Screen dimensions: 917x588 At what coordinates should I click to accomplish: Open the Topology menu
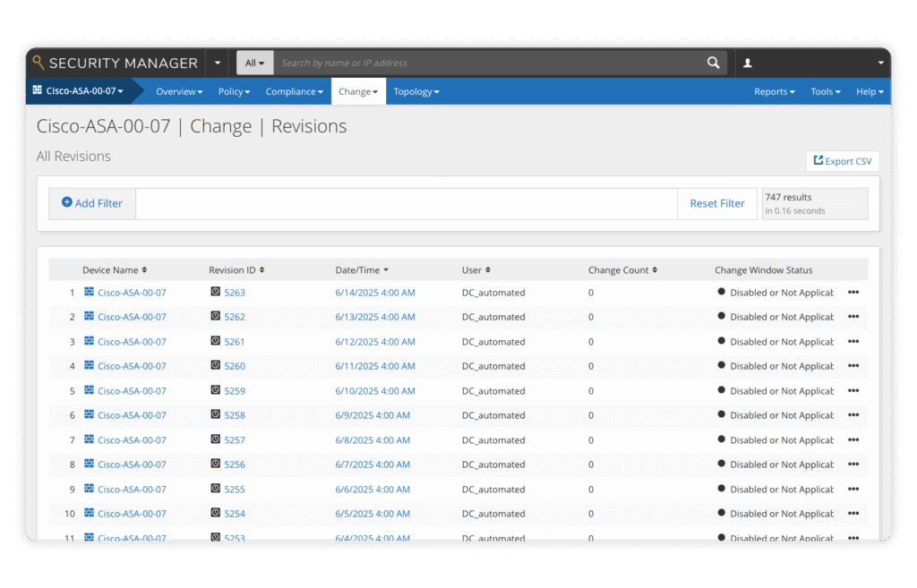(416, 92)
